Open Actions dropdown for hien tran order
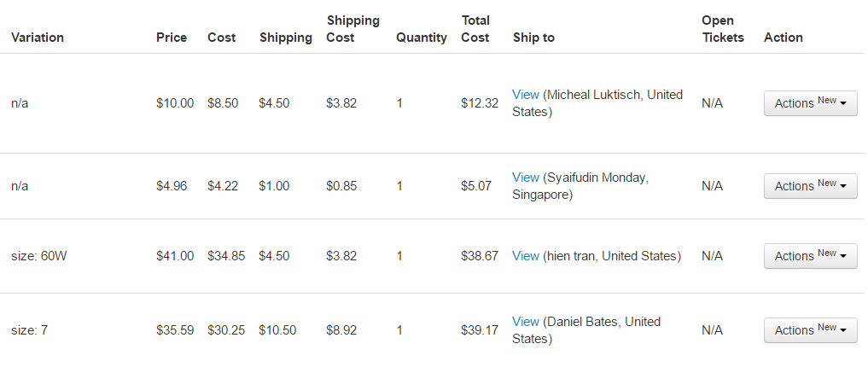The width and height of the screenshot is (868, 367). 811,256
